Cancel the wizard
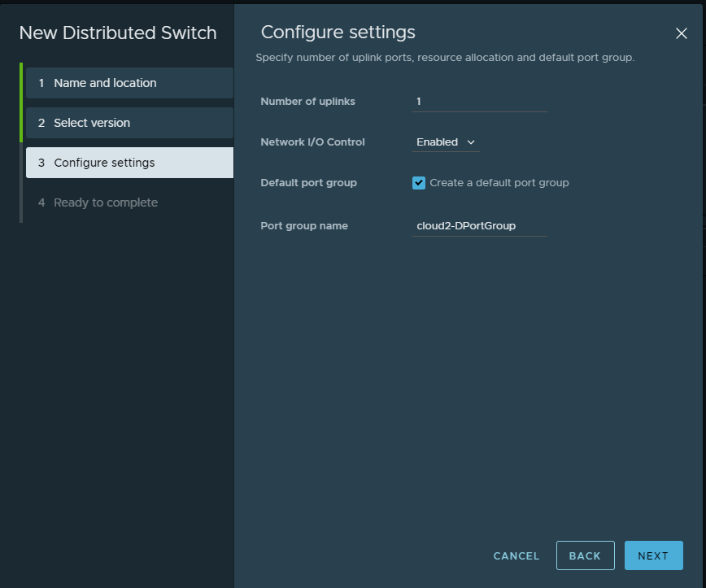706x588 pixels. point(516,556)
